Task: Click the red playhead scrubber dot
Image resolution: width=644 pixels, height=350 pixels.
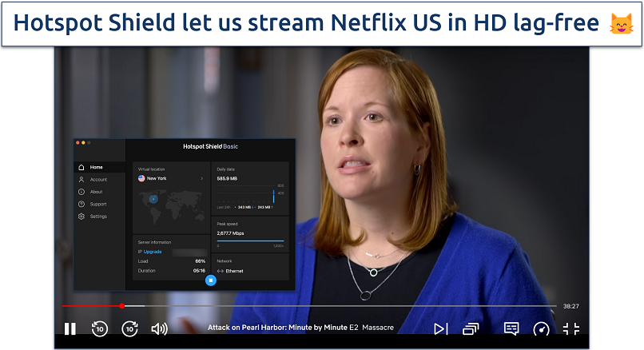Action: pyautogui.click(x=122, y=306)
